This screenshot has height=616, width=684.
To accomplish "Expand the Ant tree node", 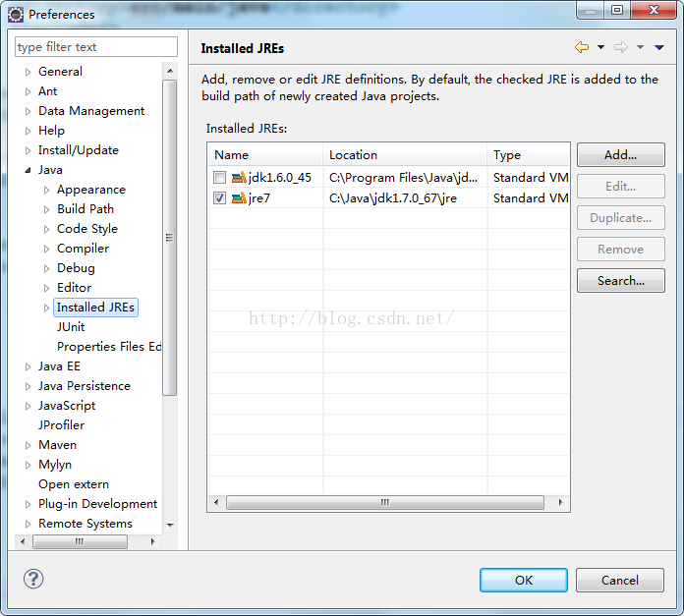I will 28,91.
